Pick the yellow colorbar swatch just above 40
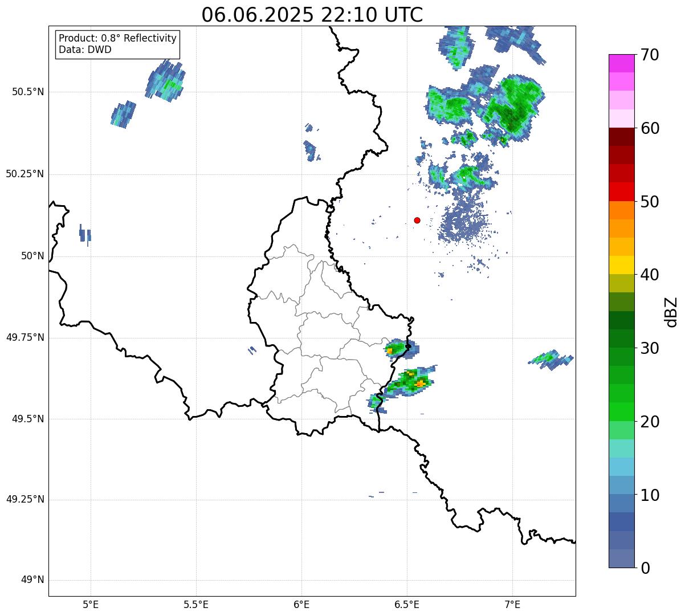The image size is (685, 616). (x=621, y=266)
